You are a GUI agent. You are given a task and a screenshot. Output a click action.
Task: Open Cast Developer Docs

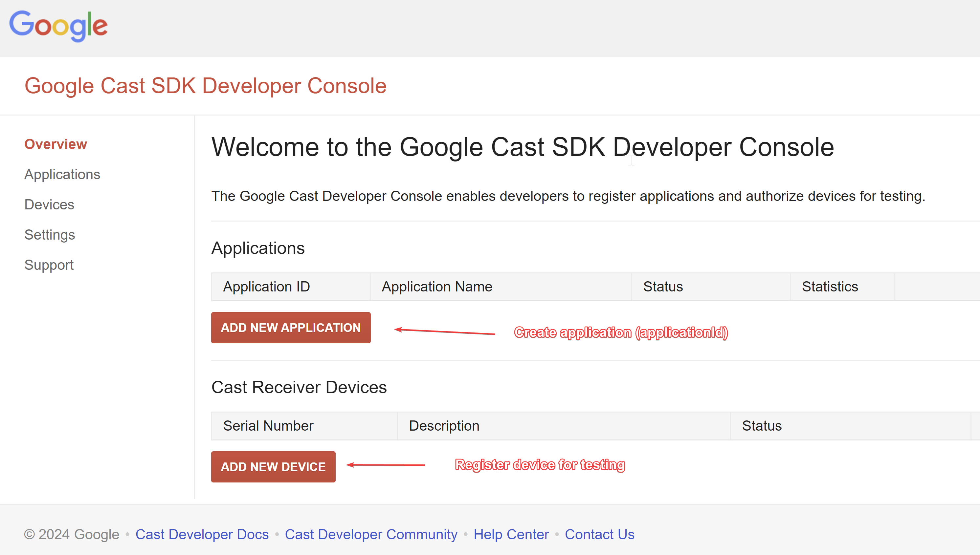203,534
